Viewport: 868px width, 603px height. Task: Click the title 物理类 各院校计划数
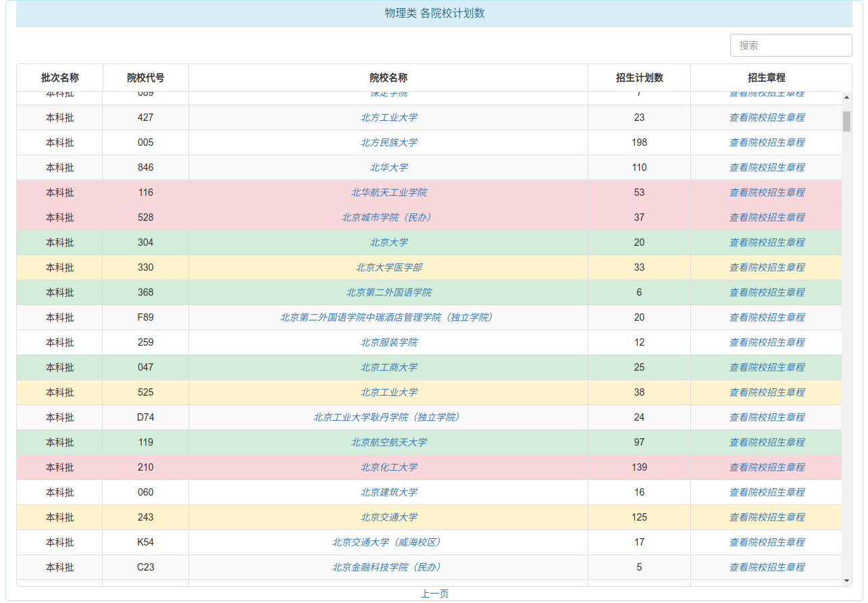pos(434,14)
